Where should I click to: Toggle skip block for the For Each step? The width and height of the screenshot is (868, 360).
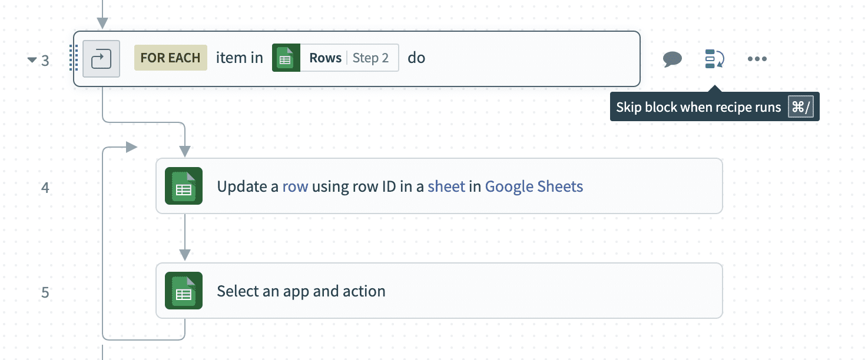pos(714,59)
